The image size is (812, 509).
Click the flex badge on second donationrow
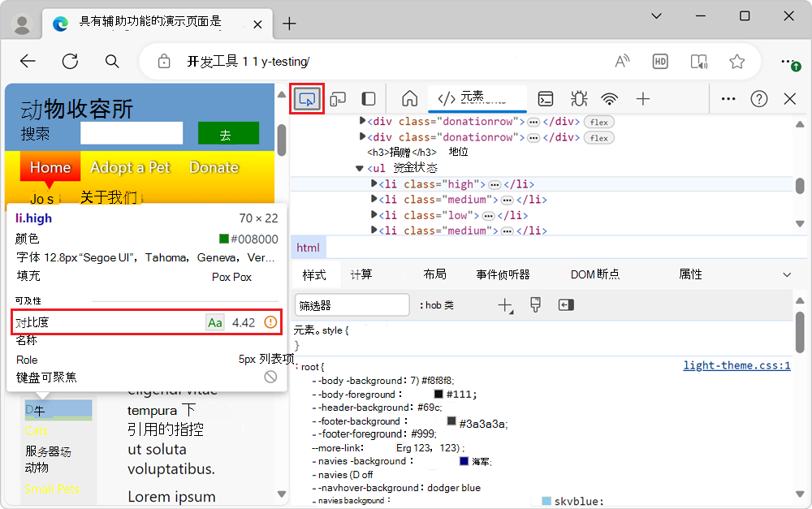[599, 138]
